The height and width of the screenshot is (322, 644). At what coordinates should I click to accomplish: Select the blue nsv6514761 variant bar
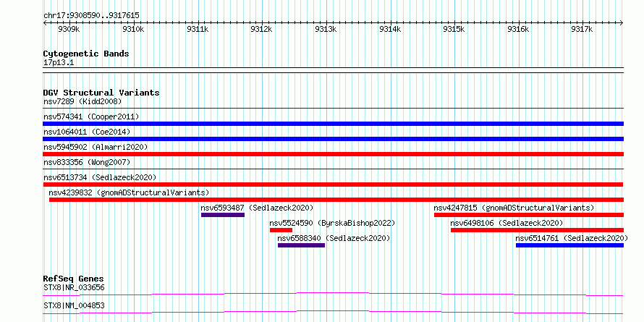click(569, 245)
